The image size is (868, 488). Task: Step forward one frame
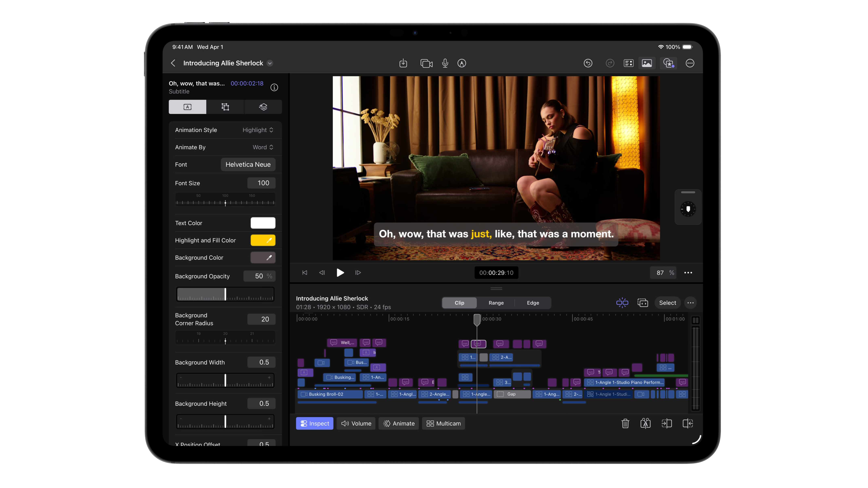tap(358, 273)
